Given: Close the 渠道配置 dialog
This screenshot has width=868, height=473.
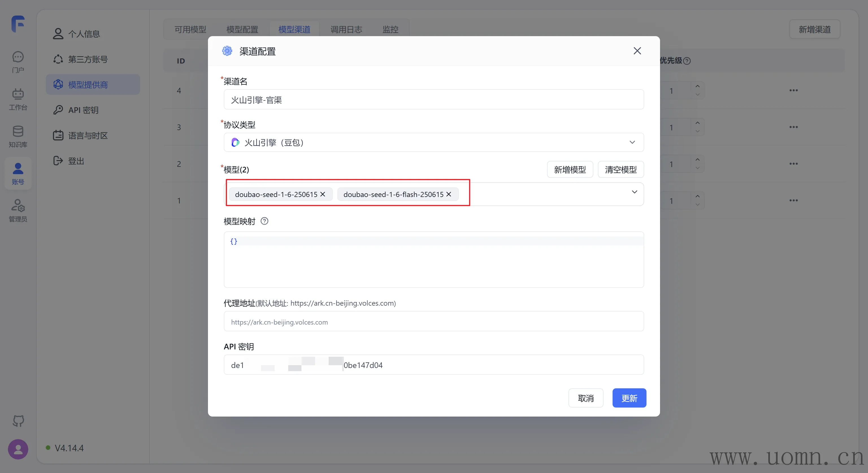Looking at the screenshot, I should pos(637,51).
